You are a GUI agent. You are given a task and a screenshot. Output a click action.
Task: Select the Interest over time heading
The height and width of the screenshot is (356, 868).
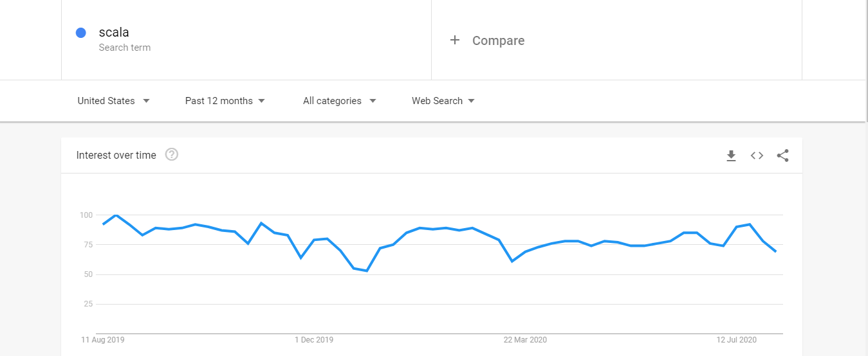116,155
